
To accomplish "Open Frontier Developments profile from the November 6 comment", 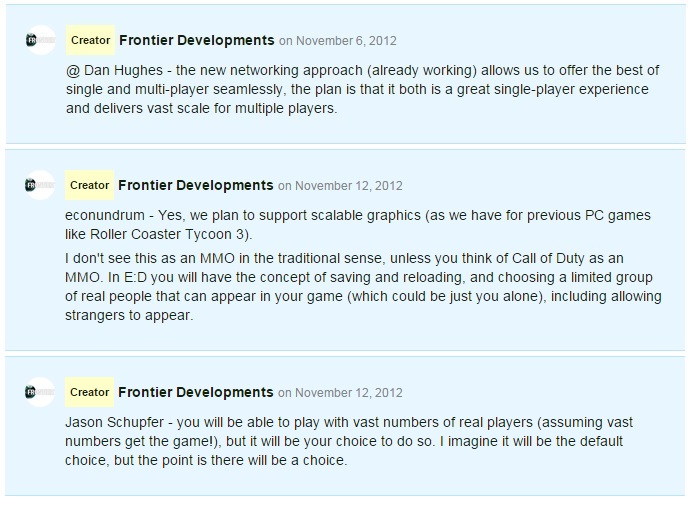I will tap(197, 40).
